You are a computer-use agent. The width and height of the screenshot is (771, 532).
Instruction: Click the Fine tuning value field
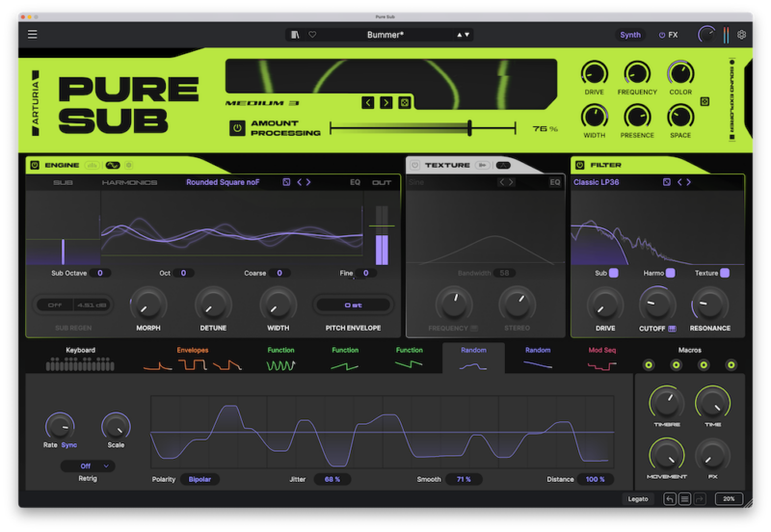[x=366, y=273]
